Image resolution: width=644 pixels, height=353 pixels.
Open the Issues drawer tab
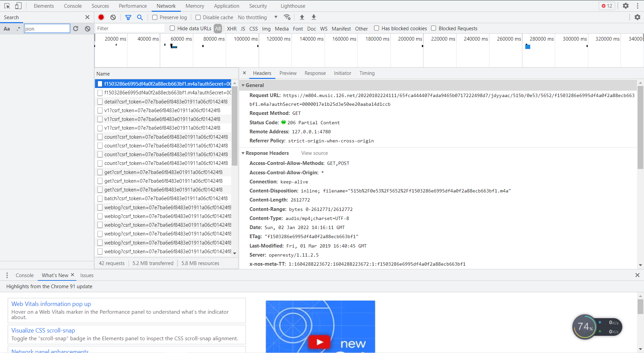coord(87,275)
